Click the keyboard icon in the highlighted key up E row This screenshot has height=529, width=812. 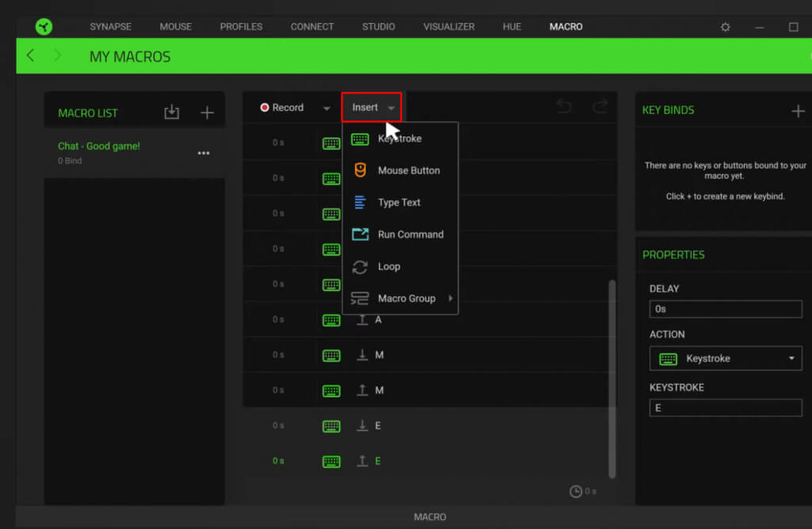[x=331, y=461]
